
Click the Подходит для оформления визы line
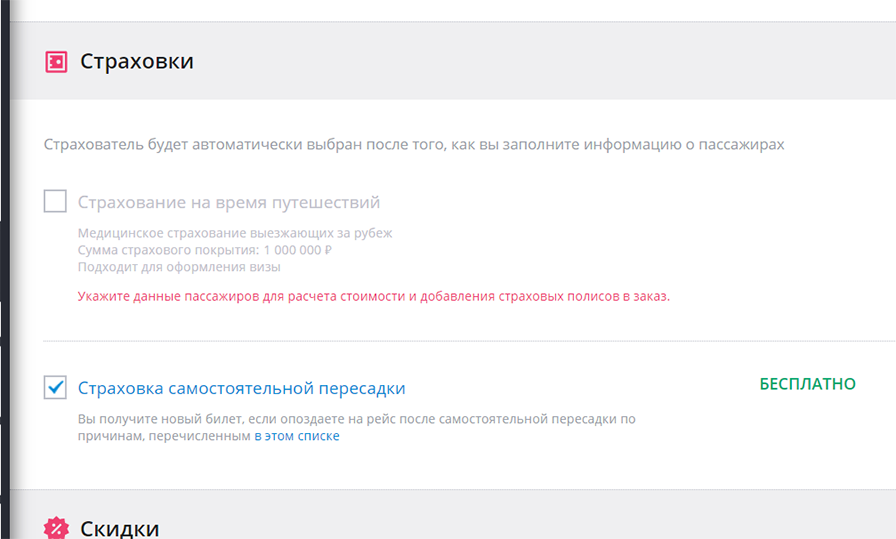[179, 267]
